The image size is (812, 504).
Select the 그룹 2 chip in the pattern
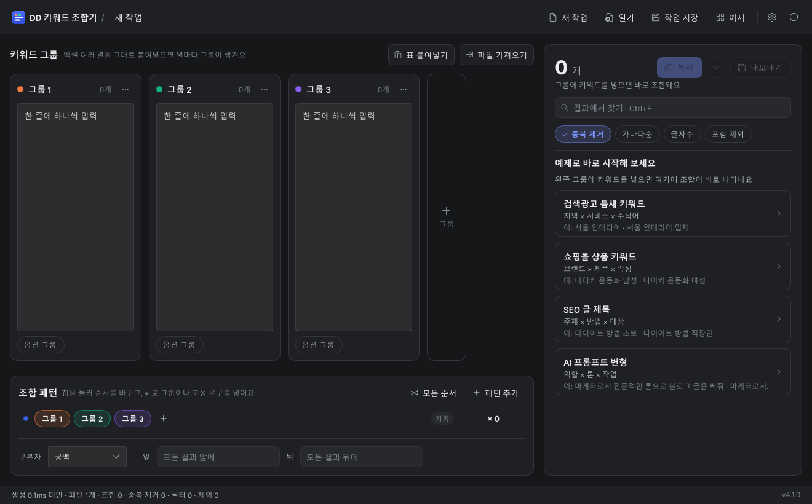click(x=92, y=419)
